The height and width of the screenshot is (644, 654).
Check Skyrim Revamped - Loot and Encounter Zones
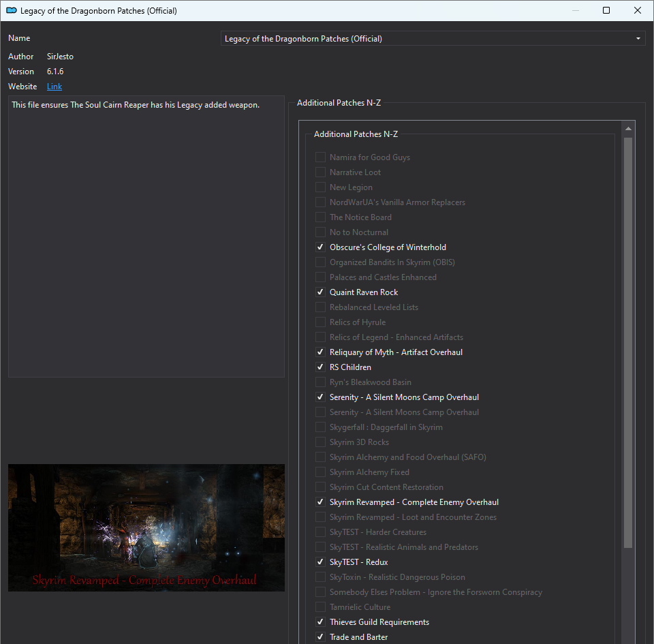tap(320, 518)
